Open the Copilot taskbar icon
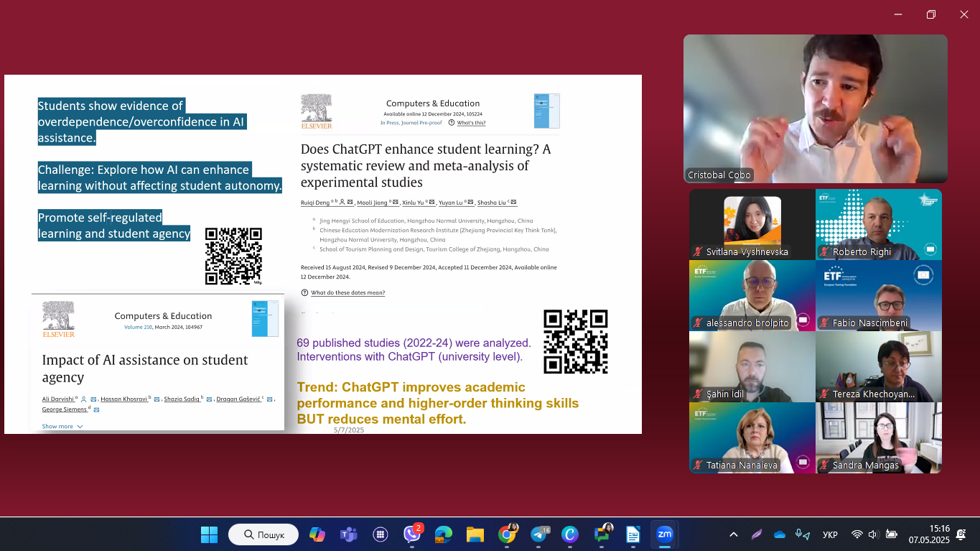980x551 pixels. tap(317, 534)
